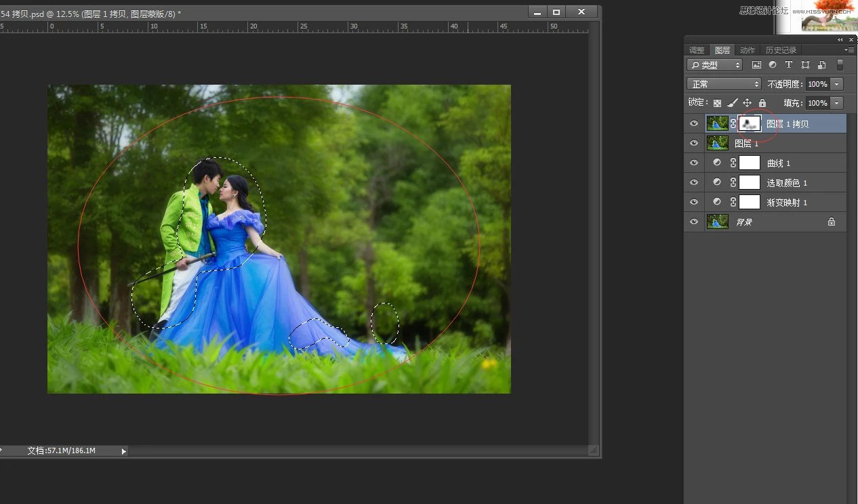Hide the 图层 1 拷贝 layer

tap(693, 124)
